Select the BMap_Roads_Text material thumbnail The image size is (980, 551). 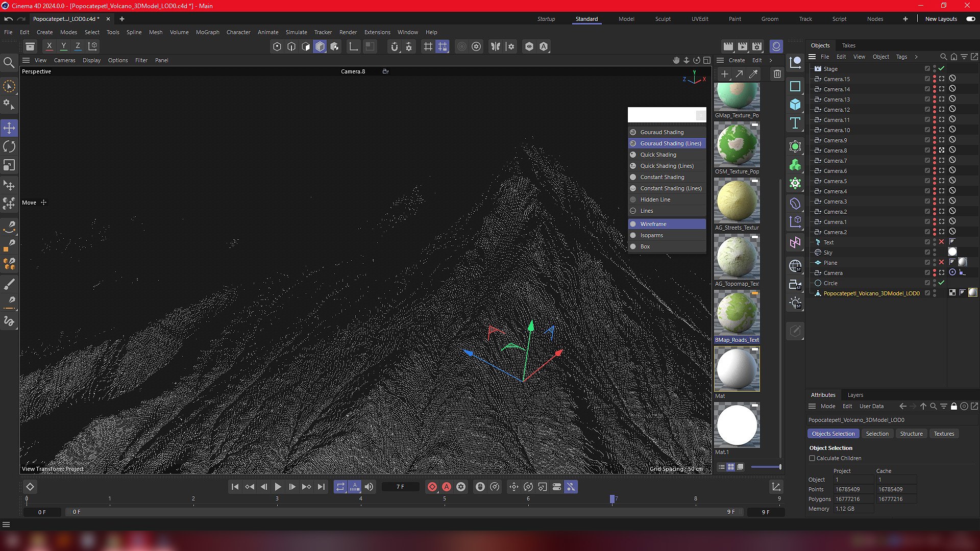coord(737,313)
